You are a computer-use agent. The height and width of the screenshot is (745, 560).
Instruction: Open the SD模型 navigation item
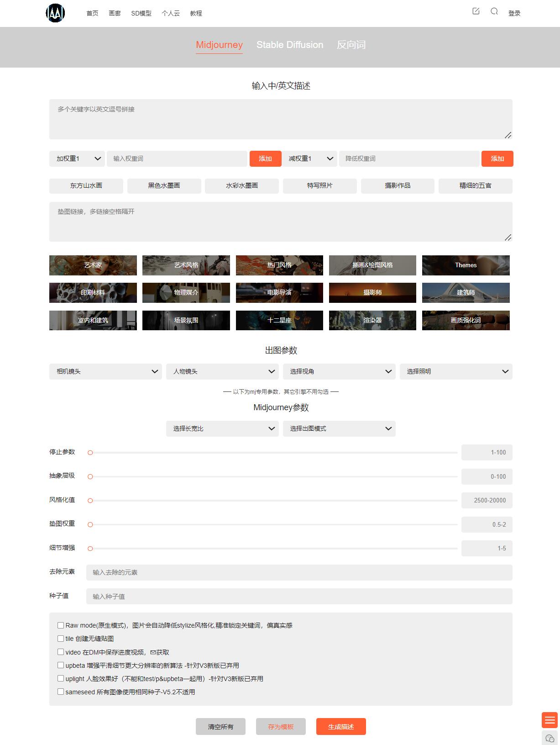tap(141, 13)
